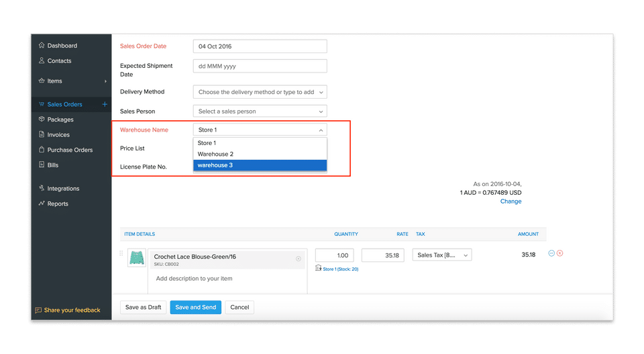Image resolution: width=644 pixels, height=354 pixels.
Task: Click the rate field showing 35.18
Action: coord(383,255)
